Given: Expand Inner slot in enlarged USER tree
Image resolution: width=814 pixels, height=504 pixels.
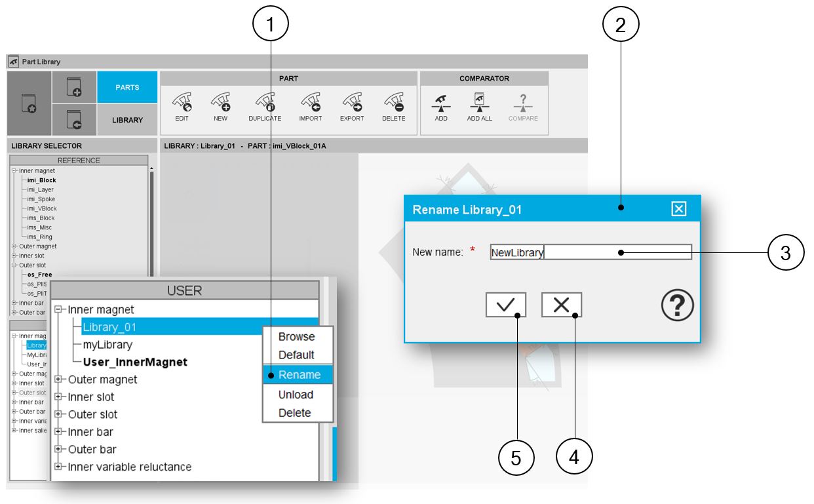Looking at the screenshot, I should (58, 397).
